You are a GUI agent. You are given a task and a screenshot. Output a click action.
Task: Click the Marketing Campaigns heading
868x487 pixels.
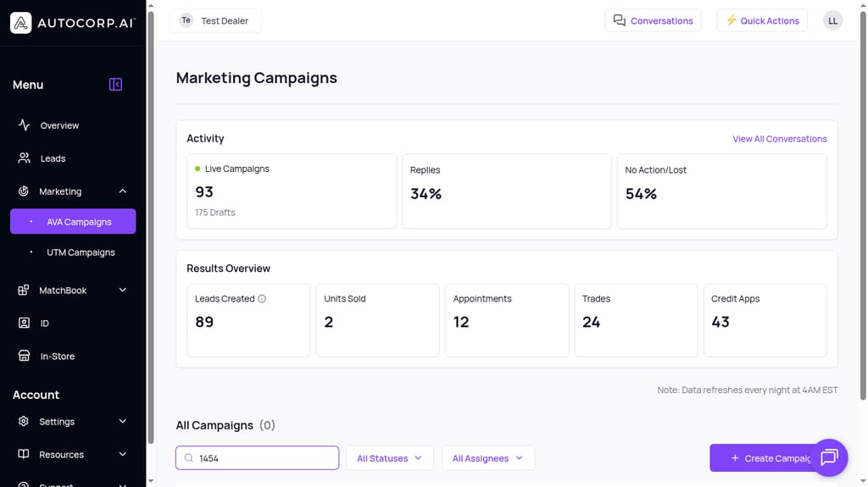256,78
